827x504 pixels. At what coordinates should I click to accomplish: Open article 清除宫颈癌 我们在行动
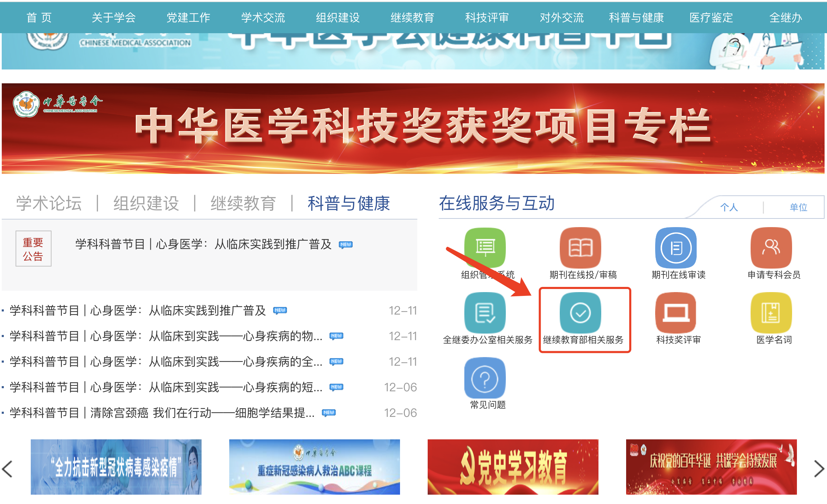[162, 413]
